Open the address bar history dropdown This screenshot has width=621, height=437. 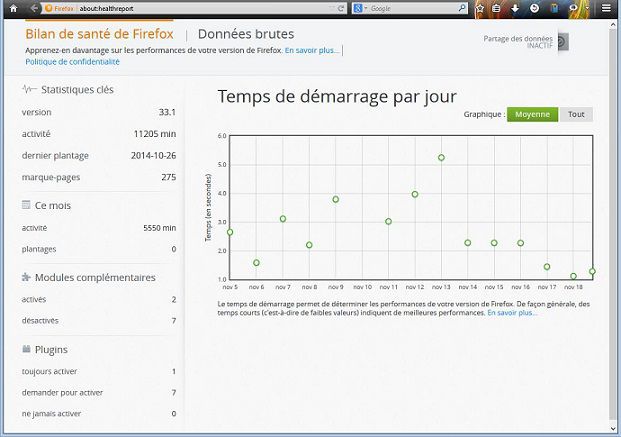pyautogui.click(x=331, y=8)
